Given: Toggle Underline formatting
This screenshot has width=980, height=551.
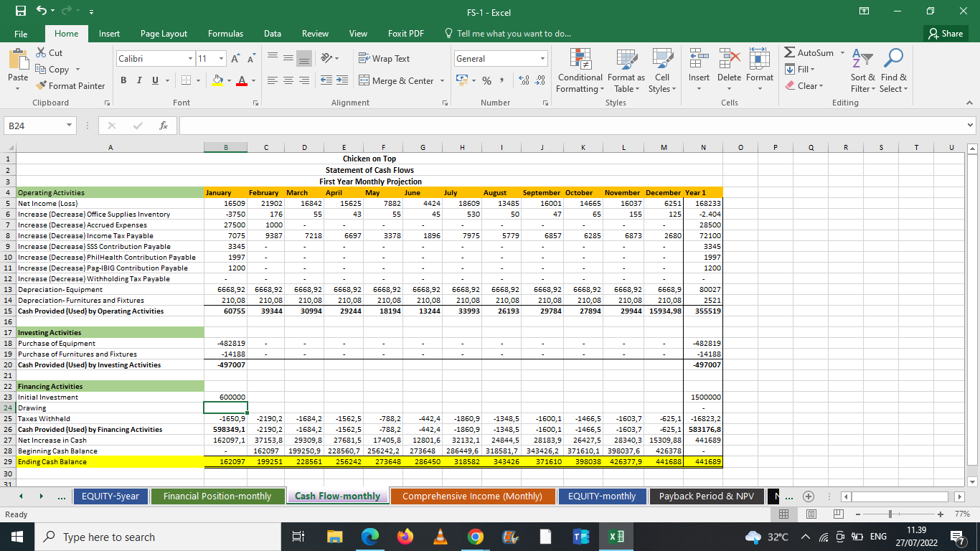Looking at the screenshot, I should tap(154, 81).
